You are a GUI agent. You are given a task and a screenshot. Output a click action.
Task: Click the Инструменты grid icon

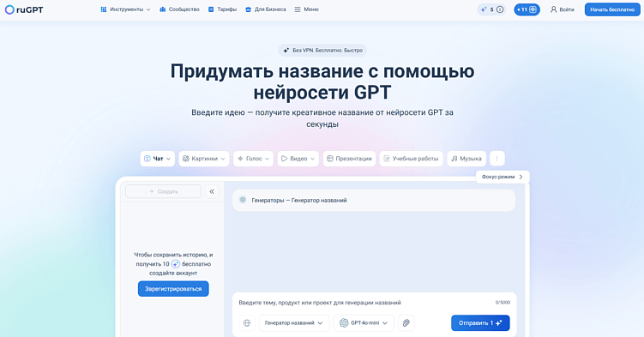point(104,9)
